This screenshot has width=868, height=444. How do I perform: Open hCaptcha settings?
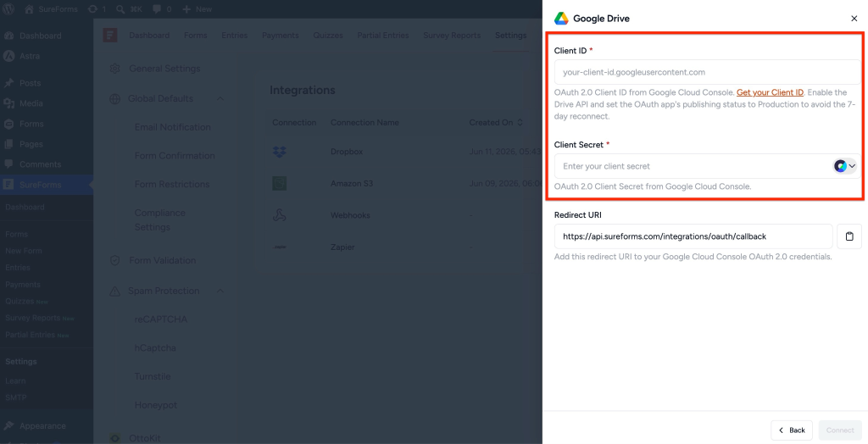pos(155,348)
